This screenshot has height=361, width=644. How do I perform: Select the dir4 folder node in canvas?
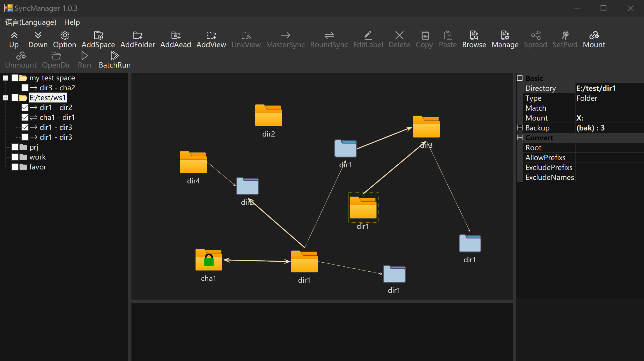(x=193, y=162)
